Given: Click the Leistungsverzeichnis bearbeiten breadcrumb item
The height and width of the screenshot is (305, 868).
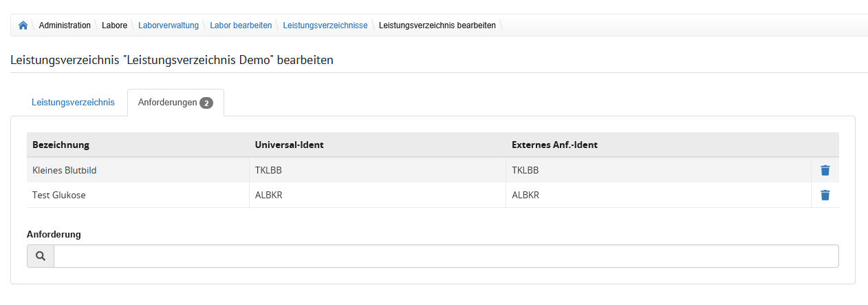Looking at the screenshot, I should click(437, 25).
